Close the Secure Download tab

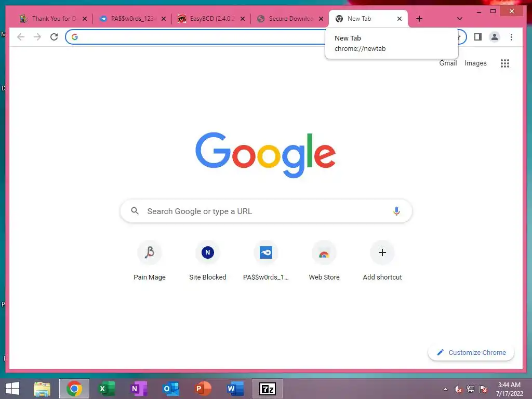coord(321,19)
